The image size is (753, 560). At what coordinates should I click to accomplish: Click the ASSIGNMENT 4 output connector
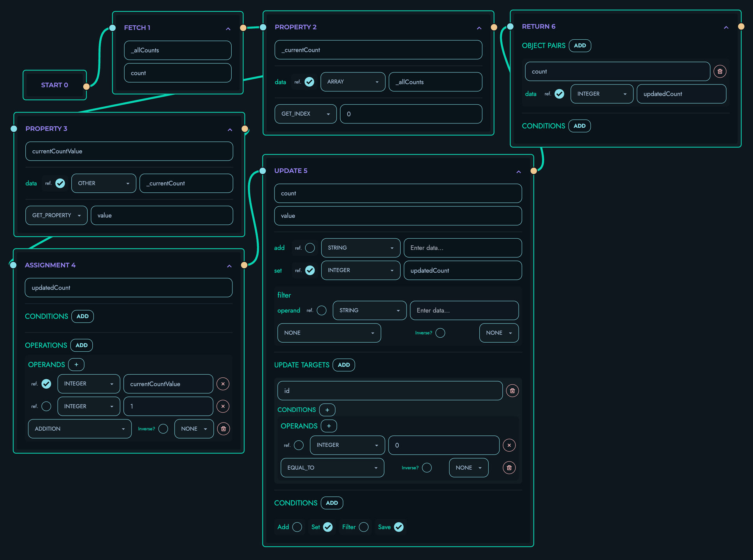[x=244, y=265]
